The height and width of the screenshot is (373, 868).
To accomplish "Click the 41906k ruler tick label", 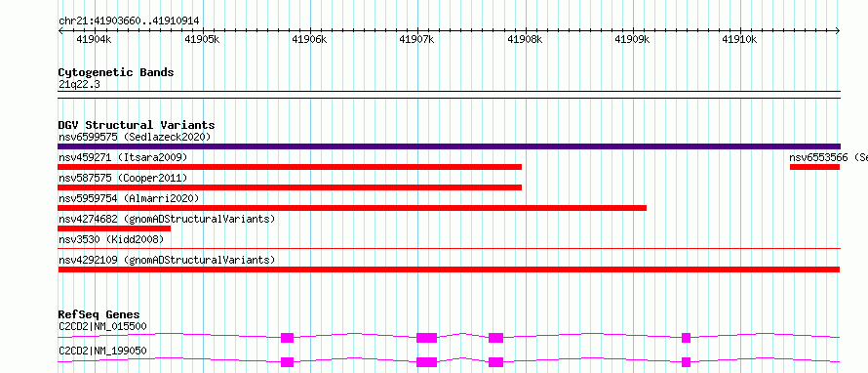I will pos(309,39).
